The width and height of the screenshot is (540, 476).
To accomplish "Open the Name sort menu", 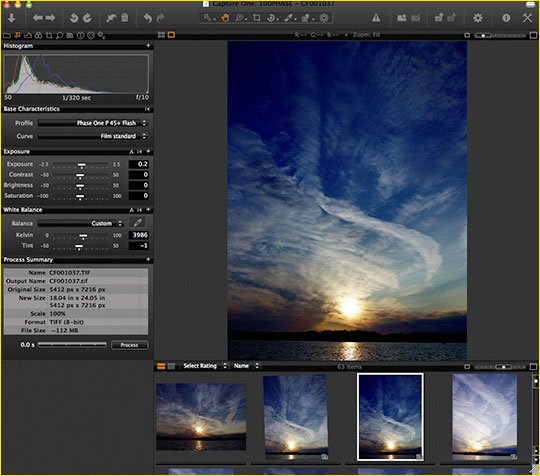I will [x=246, y=366].
